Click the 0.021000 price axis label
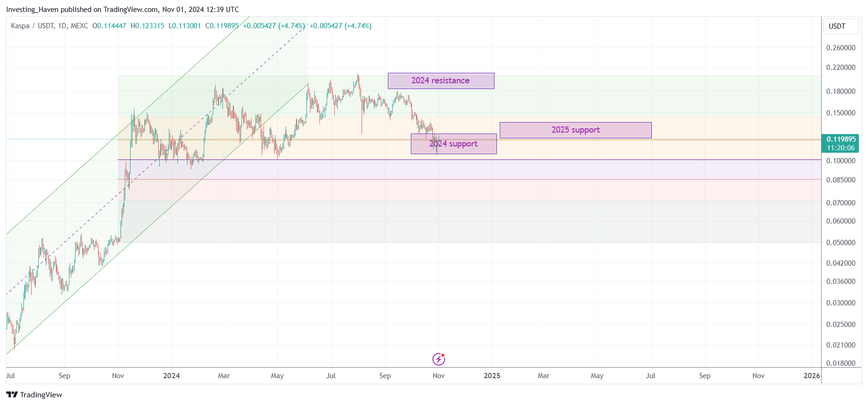This screenshot has height=405, width=868. (x=841, y=345)
